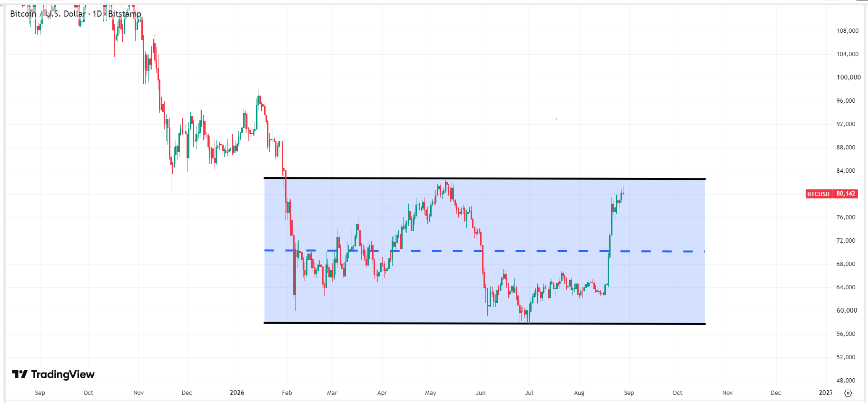Open chart settings gear icon
Image resolution: width=868 pixels, height=403 pixels.
(x=848, y=393)
